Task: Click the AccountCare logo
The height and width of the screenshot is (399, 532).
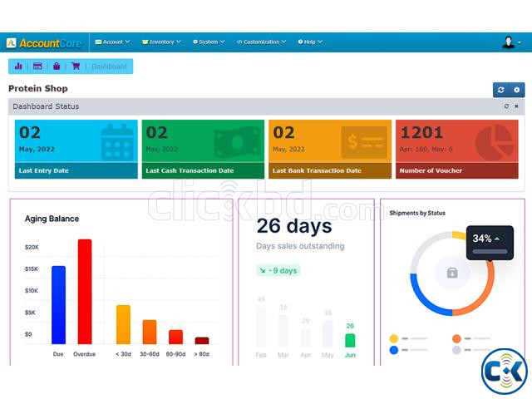Action: [x=44, y=43]
